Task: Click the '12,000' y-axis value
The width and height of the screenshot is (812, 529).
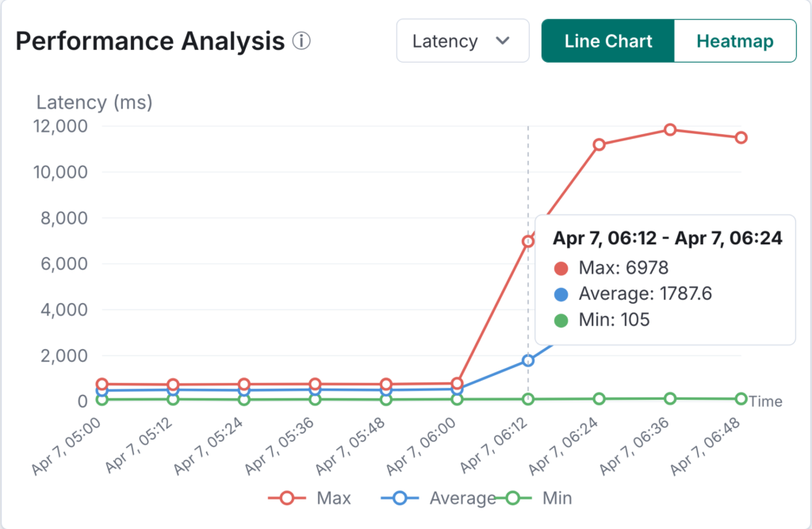Action: tap(60, 126)
